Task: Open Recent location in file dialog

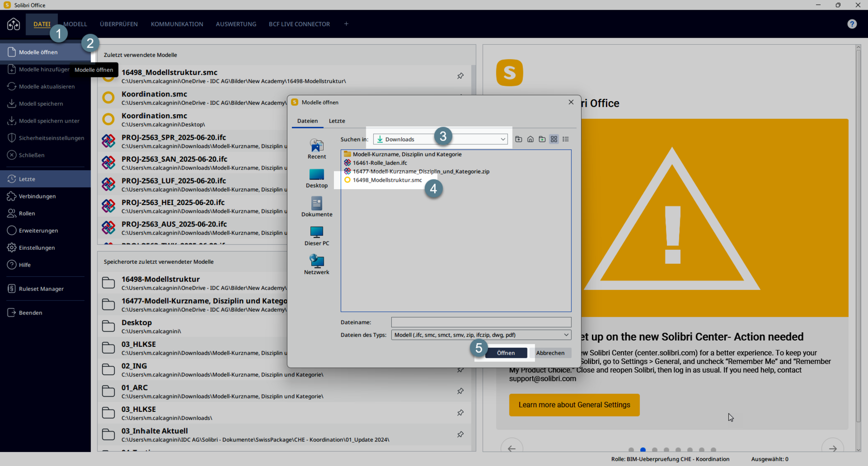Action: tap(317, 149)
